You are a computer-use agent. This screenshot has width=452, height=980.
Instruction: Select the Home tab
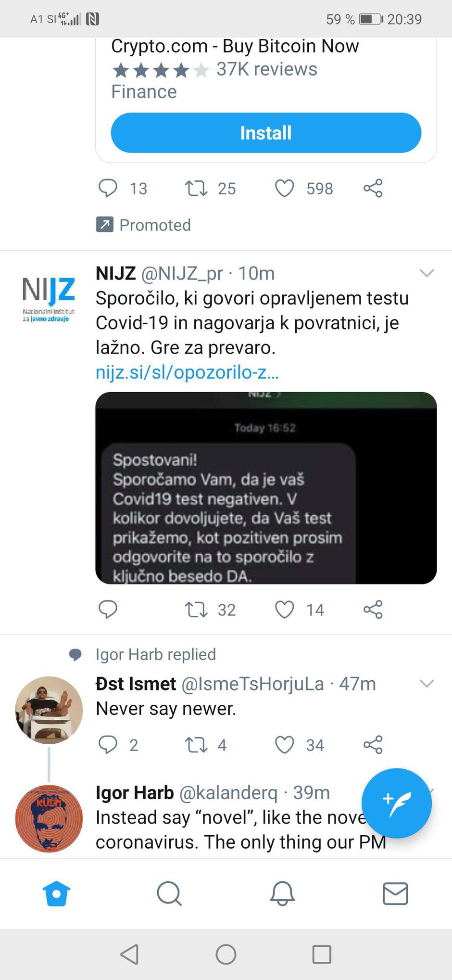[x=56, y=893]
